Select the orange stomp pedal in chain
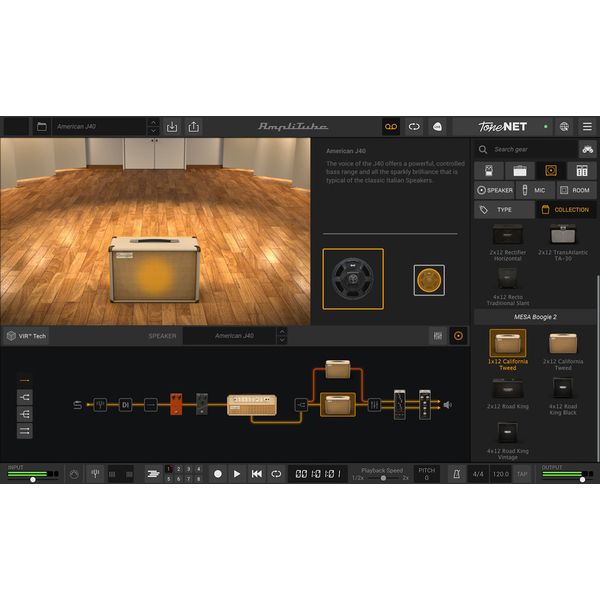The image size is (600, 600). 176,404
